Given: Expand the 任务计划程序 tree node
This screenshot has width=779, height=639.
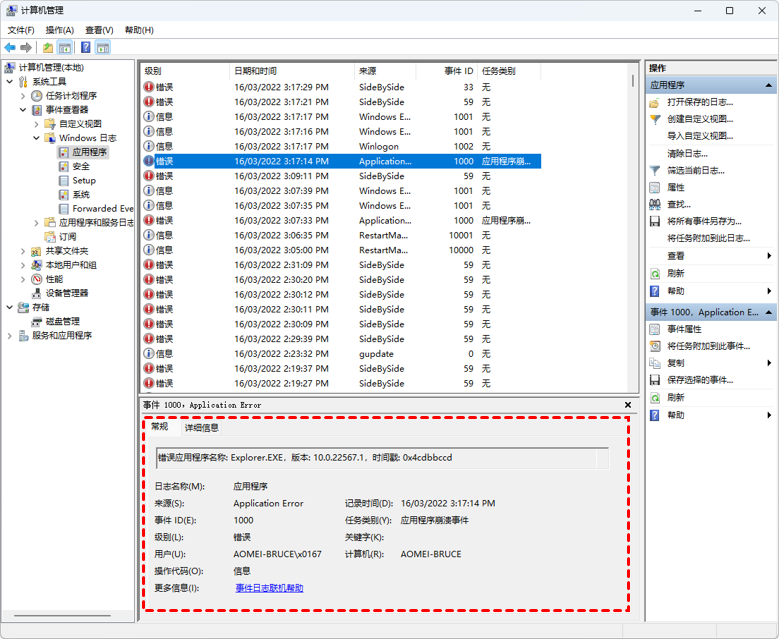Looking at the screenshot, I should tap(23, 96).
